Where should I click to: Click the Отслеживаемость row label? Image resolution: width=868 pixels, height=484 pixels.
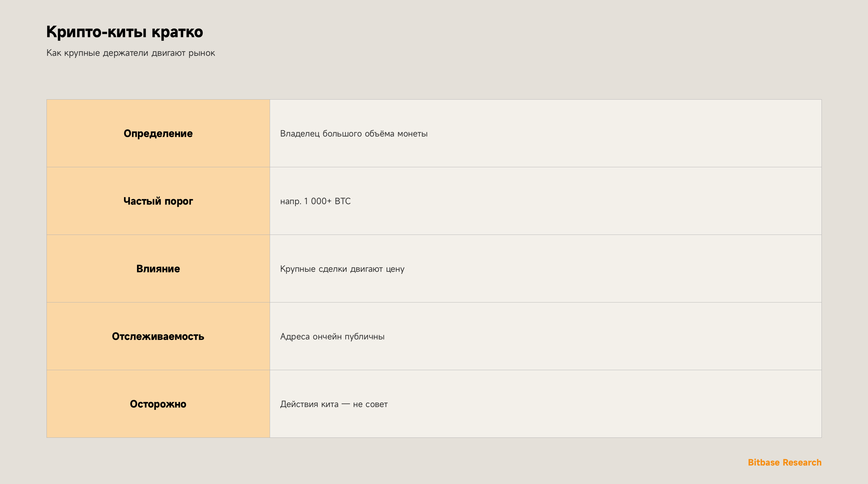[x=158, y=336]
